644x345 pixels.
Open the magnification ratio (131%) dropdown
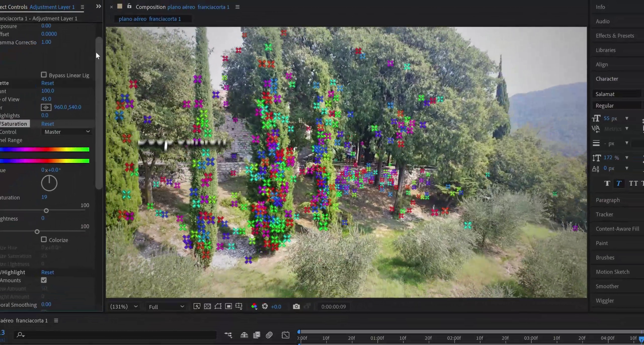(124, 307)
